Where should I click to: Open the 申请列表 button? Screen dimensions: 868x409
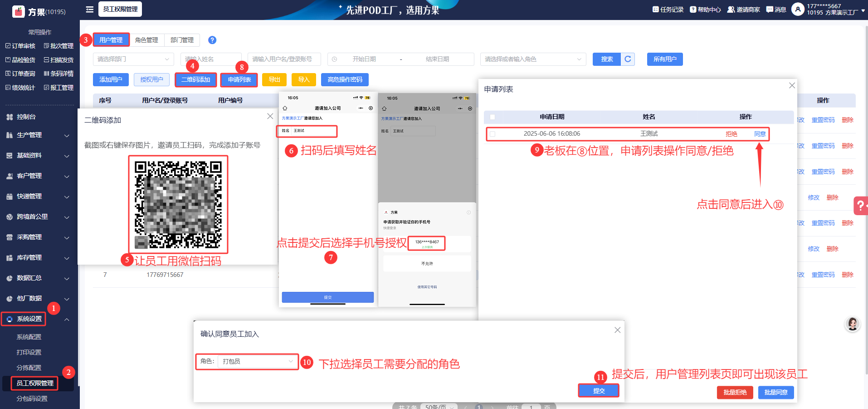coord(239,79)
